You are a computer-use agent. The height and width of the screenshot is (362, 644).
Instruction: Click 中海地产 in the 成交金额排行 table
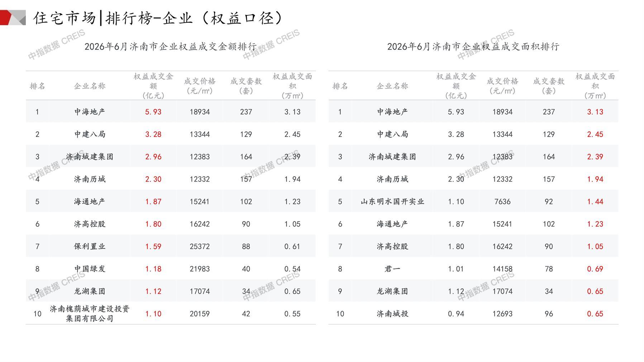click(x=90, y=112)
